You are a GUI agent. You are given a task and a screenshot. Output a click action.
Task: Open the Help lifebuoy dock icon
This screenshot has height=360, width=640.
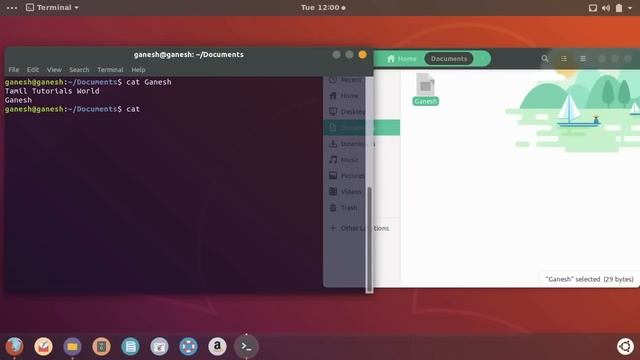tap(188, 347)
